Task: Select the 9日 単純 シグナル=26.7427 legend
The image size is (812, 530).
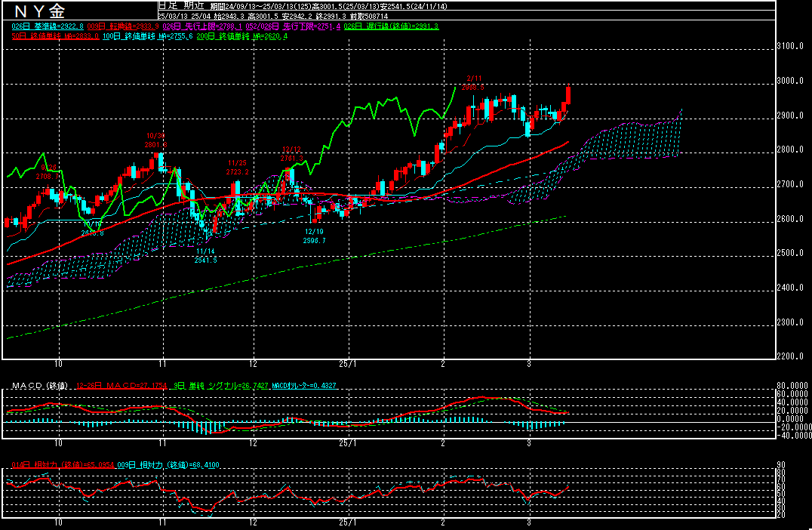Action: [220, 386]
